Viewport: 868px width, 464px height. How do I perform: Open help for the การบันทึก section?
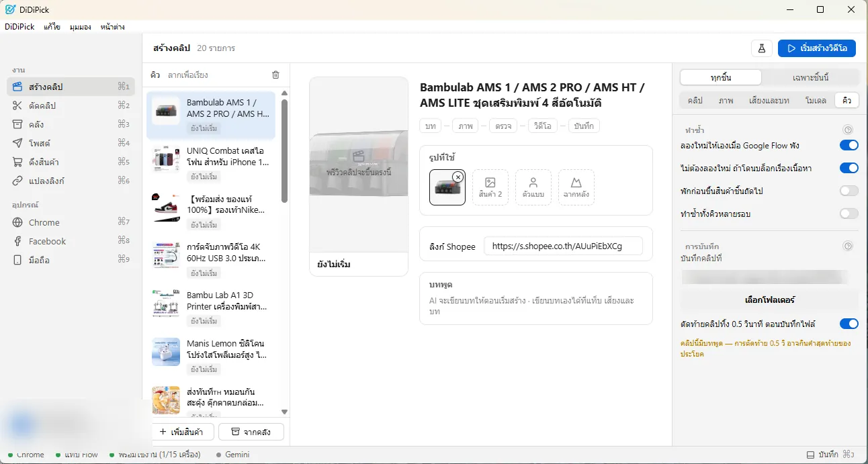coord(848,246)
